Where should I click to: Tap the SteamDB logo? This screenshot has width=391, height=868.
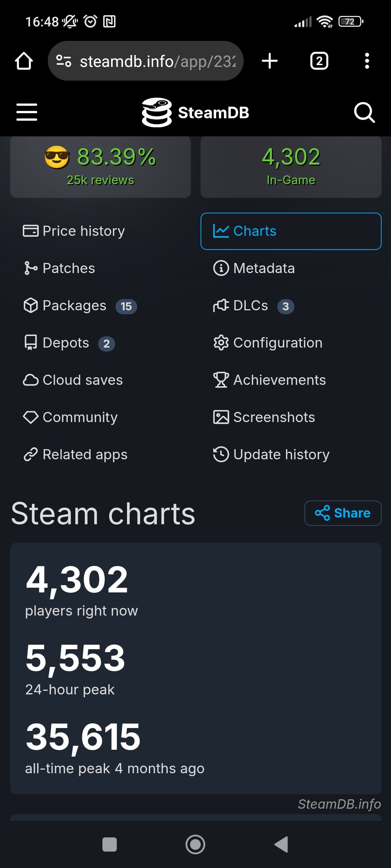195,112
